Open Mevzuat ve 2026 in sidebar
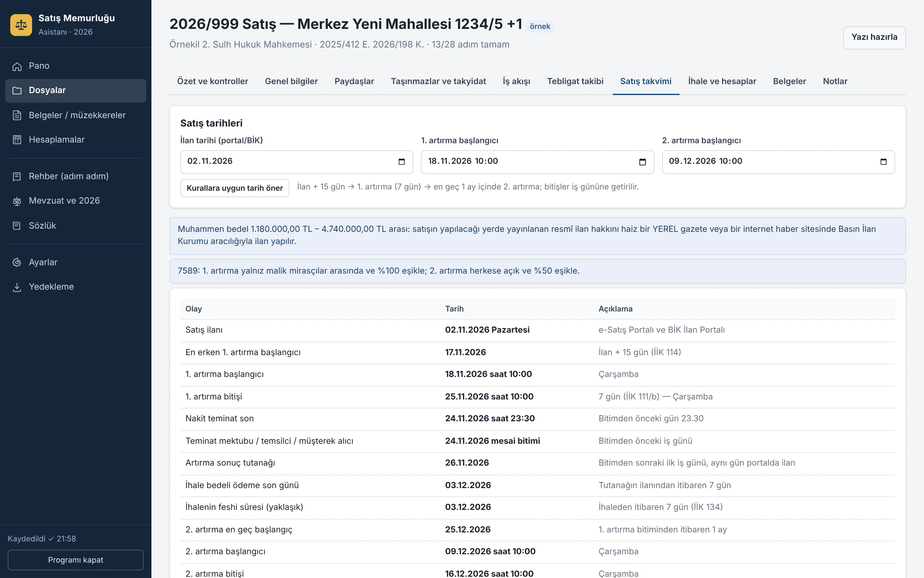The height and width of the screenshot is (578, 924). 76,201
